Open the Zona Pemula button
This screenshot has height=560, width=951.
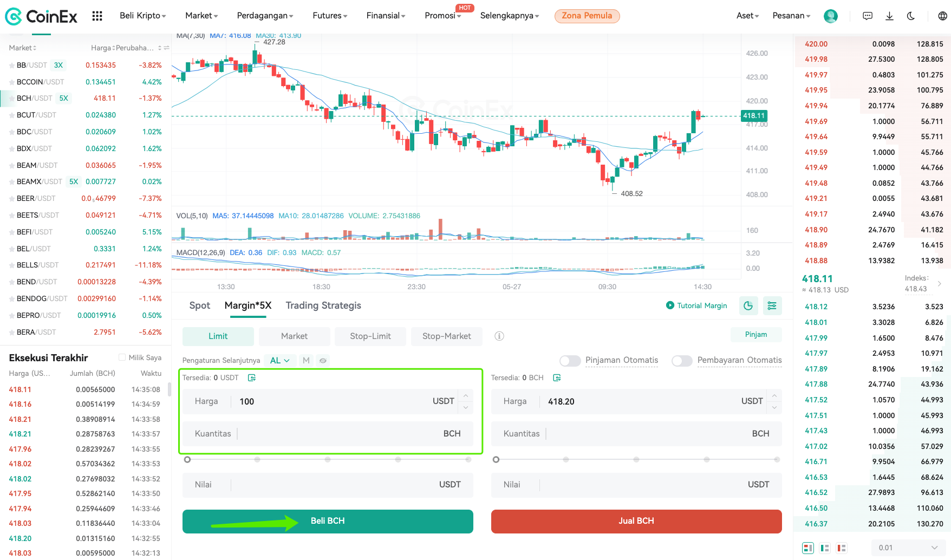[x=587, y=16]
